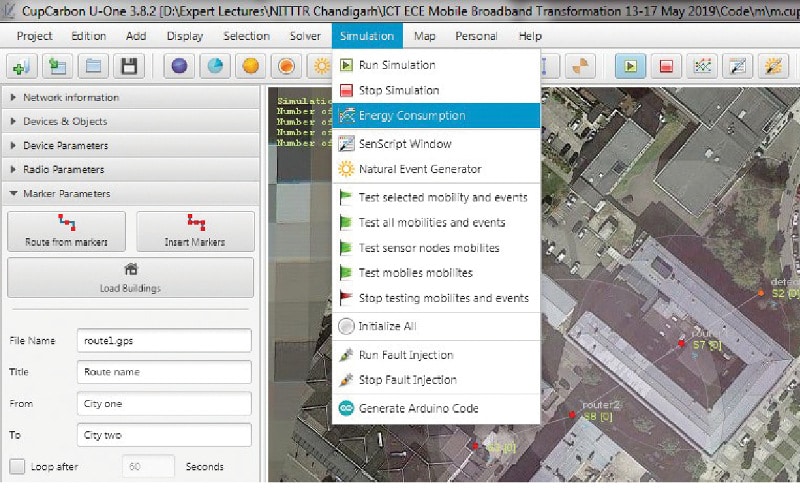Click the purple sphere toolbar icon
The height and width of the screenshot is (488, 800).
(x=180, y=66)
